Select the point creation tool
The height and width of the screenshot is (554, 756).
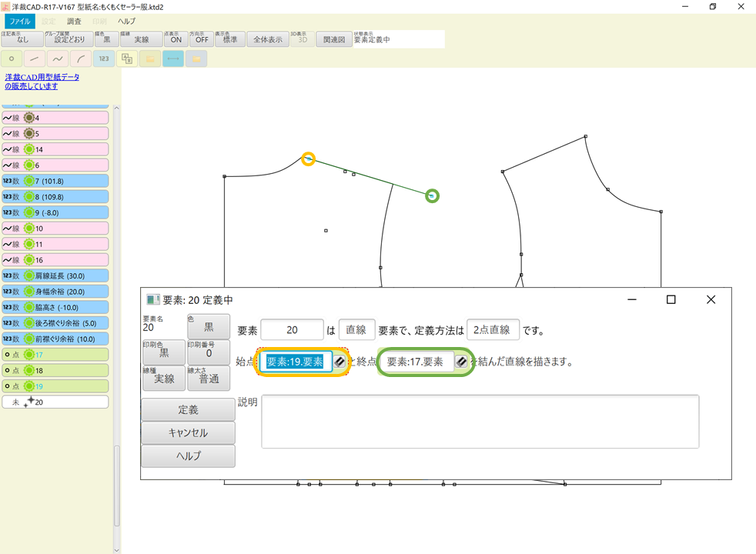tap(11, 58)
